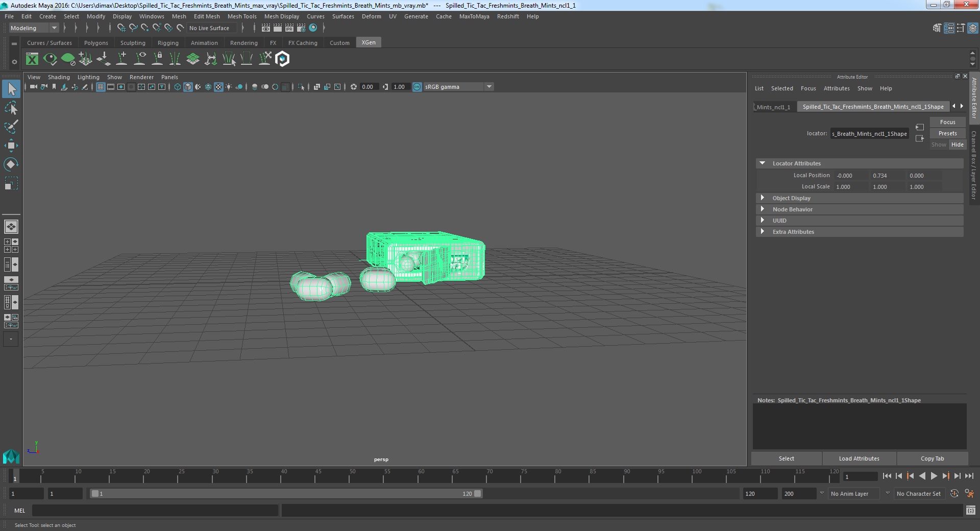The image size is (980, 531).
Task: Click the hexagon cube shelf icon
Action: point(282,59)
